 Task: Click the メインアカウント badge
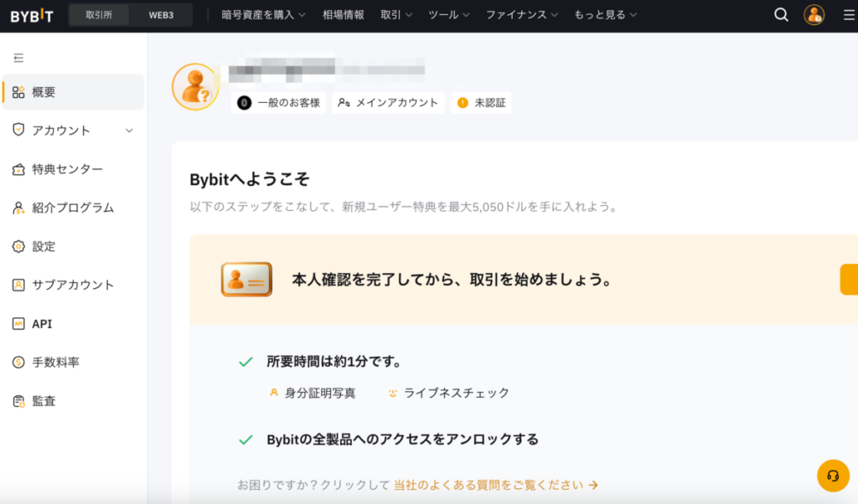tap(388, 103)
